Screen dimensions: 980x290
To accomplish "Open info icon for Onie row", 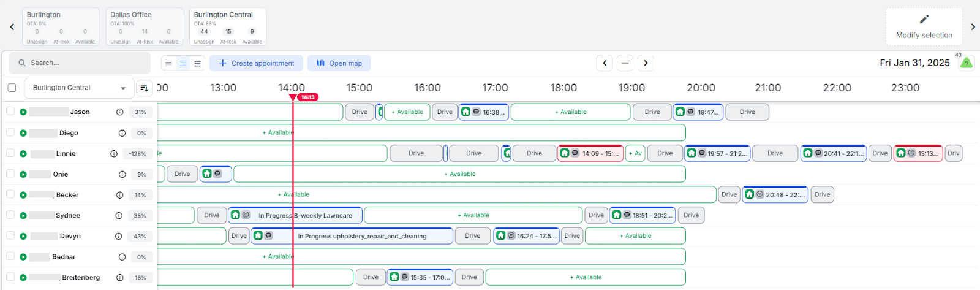I will [x=122, y=174].
